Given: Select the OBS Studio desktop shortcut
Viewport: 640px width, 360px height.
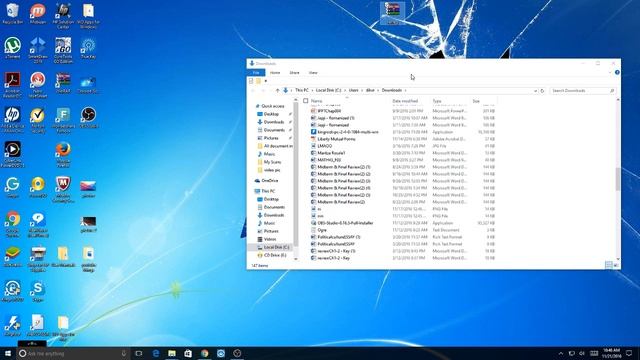Looking at the screenshot, I should (88, 117).
